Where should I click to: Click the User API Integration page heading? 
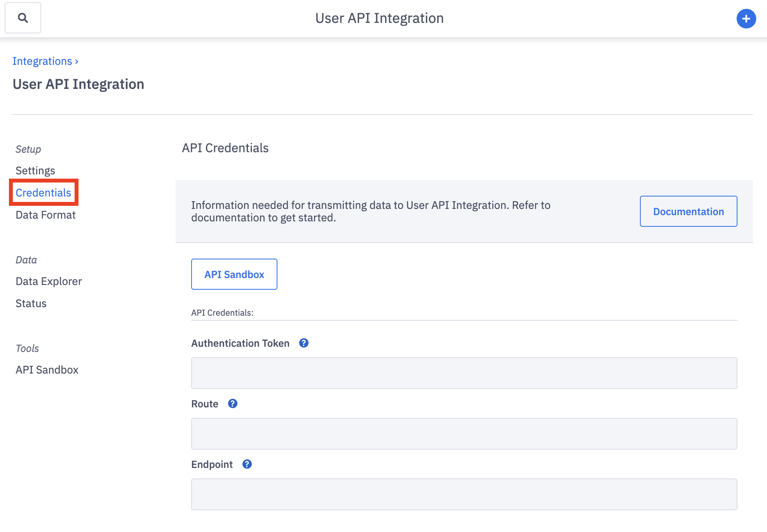tap(78, 84)
